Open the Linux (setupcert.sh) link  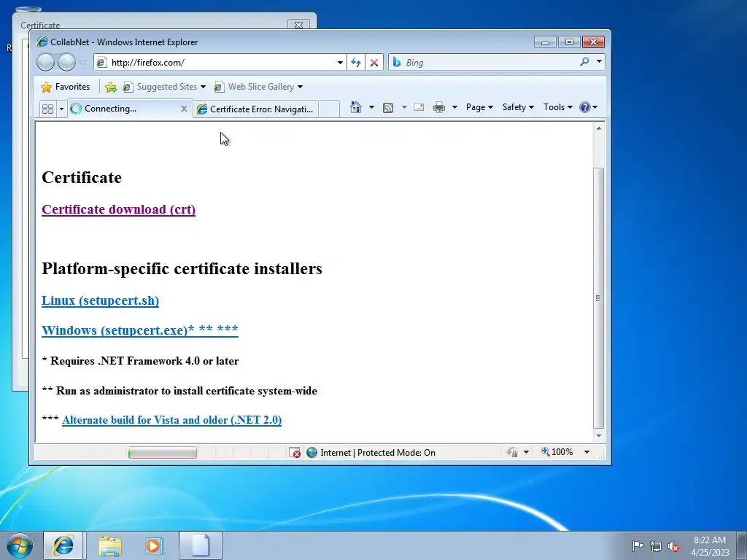click(x=100, y=300)
